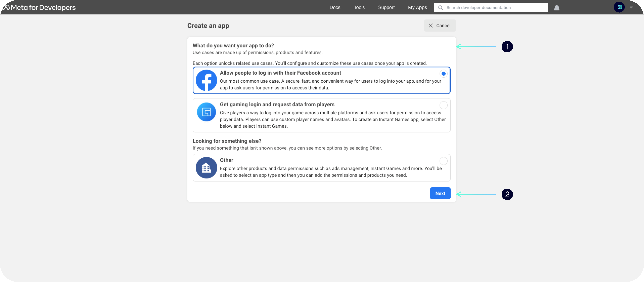Click the gaming login icon

tap(206, 112)
